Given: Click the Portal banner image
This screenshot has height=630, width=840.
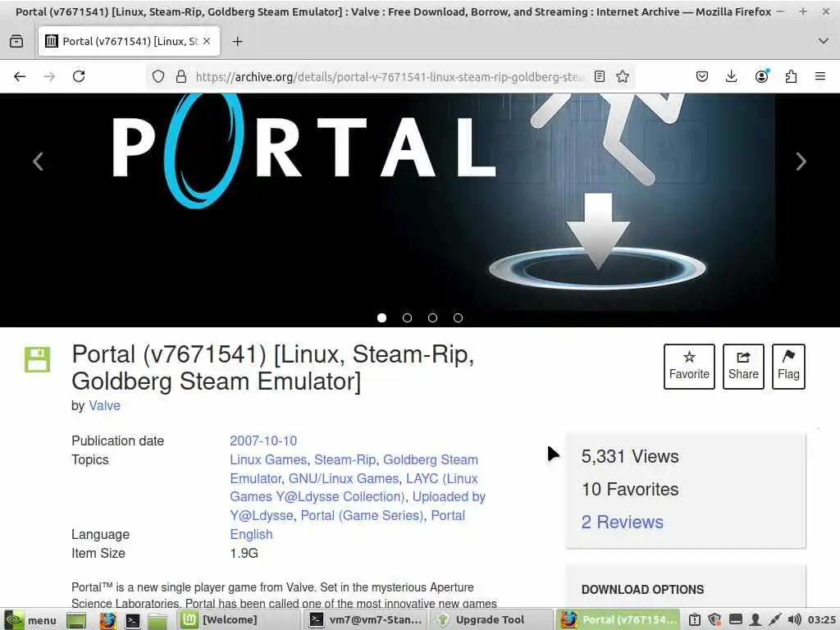Looking at the screenshot, I should pos(419,201).
